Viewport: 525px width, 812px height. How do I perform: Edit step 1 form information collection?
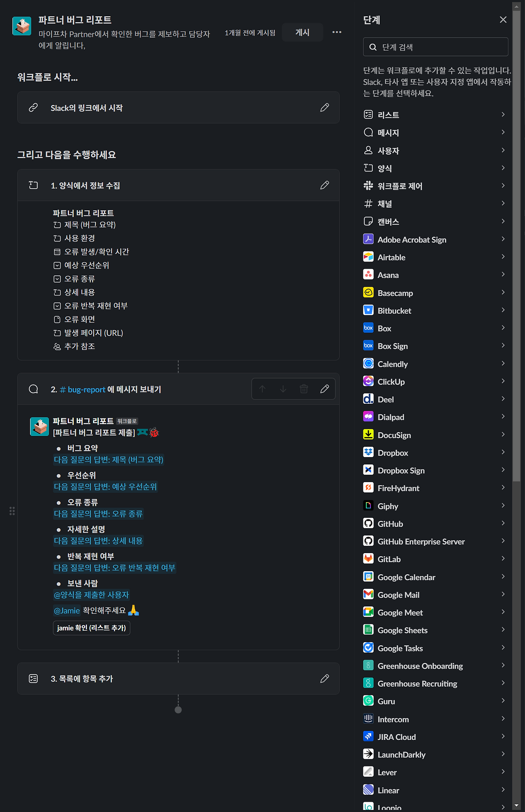tap(324, 185)
